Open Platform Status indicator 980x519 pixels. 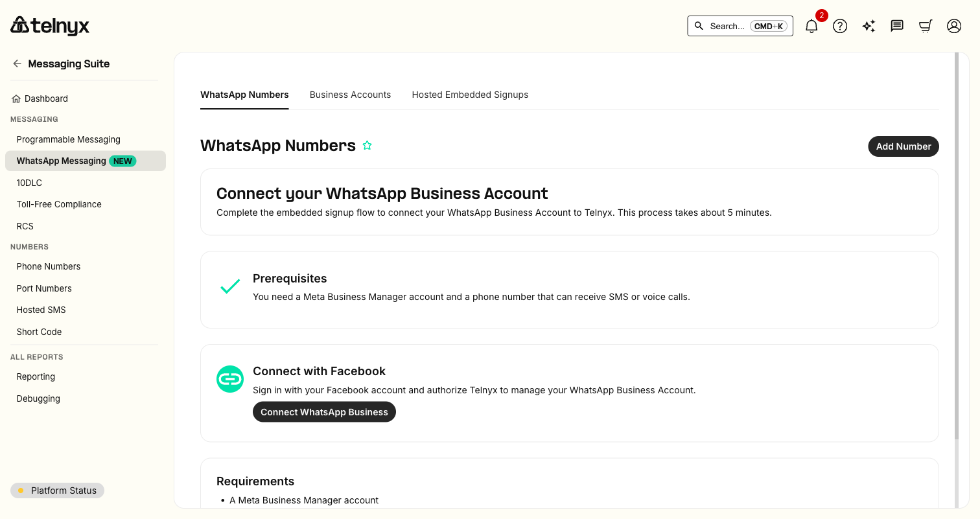pos(57,490)
